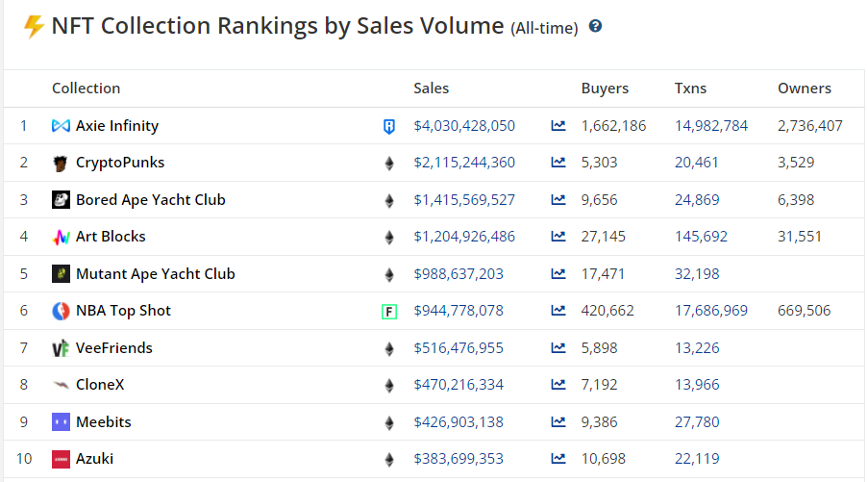Sort table by Buyers column header
Viewport: 868px width, 482px height.
click(605, 89)
